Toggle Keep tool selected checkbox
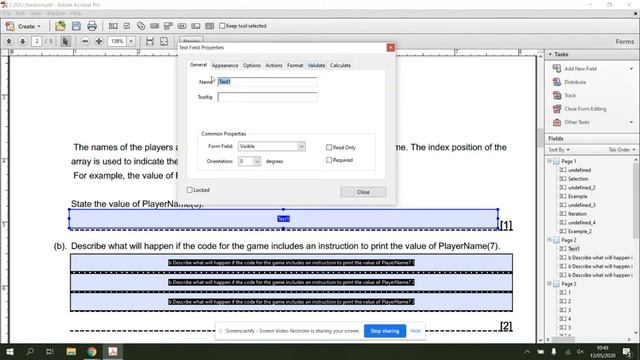Image resolution: width=640 pixels, height=360 pixels. click(x=222, y=26)
